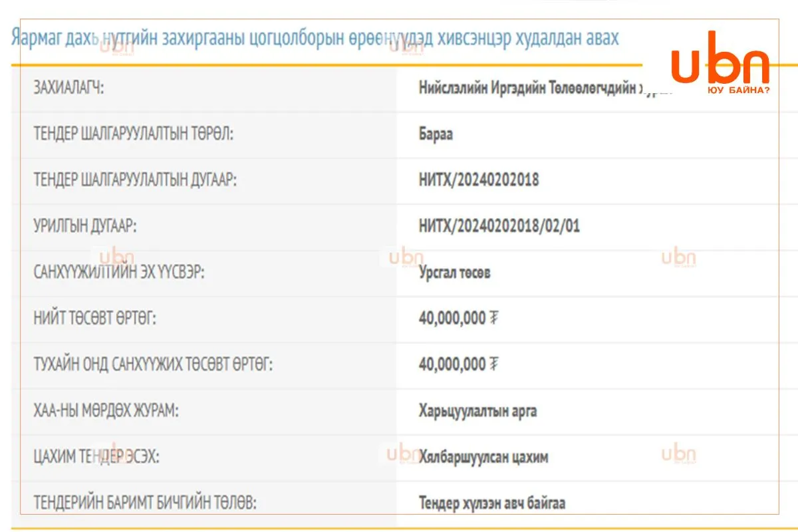Select the Бараа tender type value
This screenshot has height=532, width=798.
[436, 134]
